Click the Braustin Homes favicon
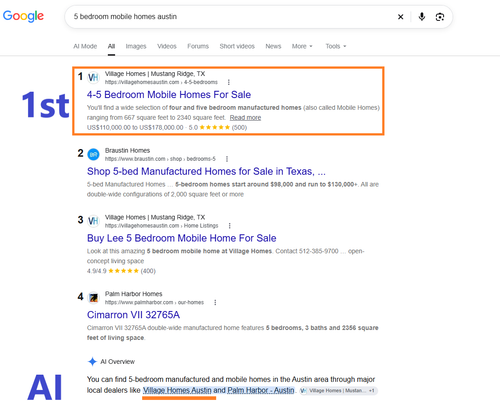Image resolution: width=500 pixels, height=405 pixels. coord(93,154)
